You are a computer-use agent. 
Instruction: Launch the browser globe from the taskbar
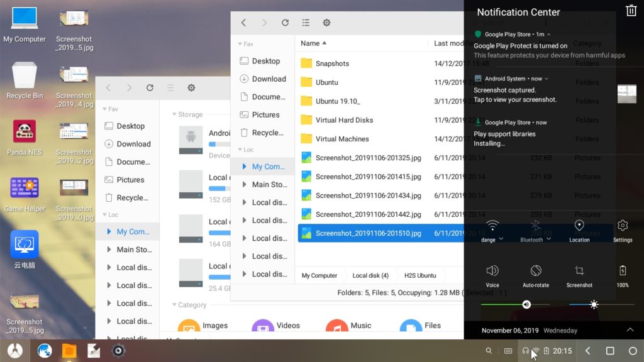[x=45, y=351]
